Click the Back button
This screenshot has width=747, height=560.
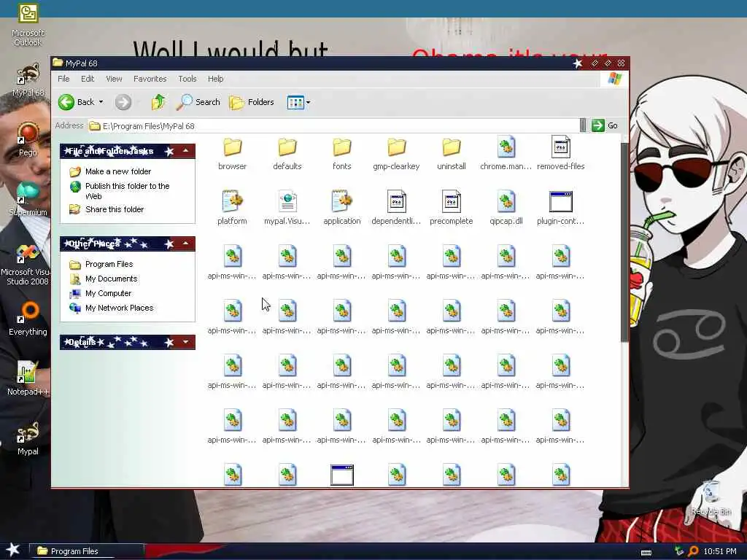(76, 102)
